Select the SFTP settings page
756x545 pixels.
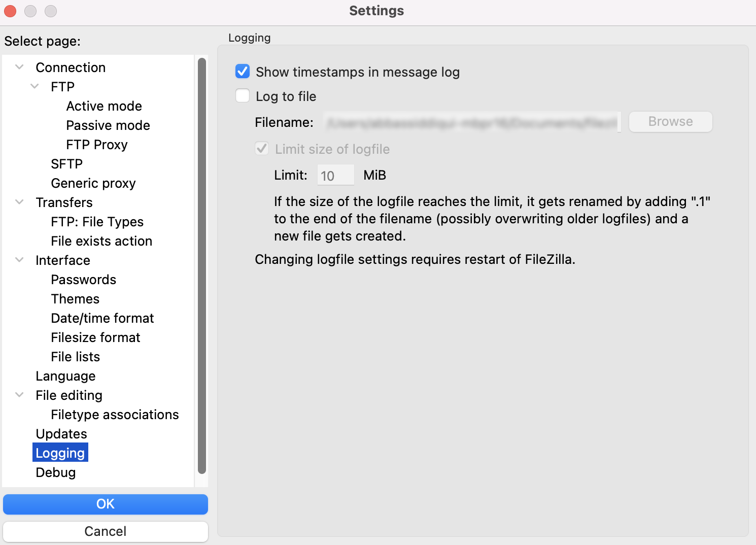(x=66, y=164)
